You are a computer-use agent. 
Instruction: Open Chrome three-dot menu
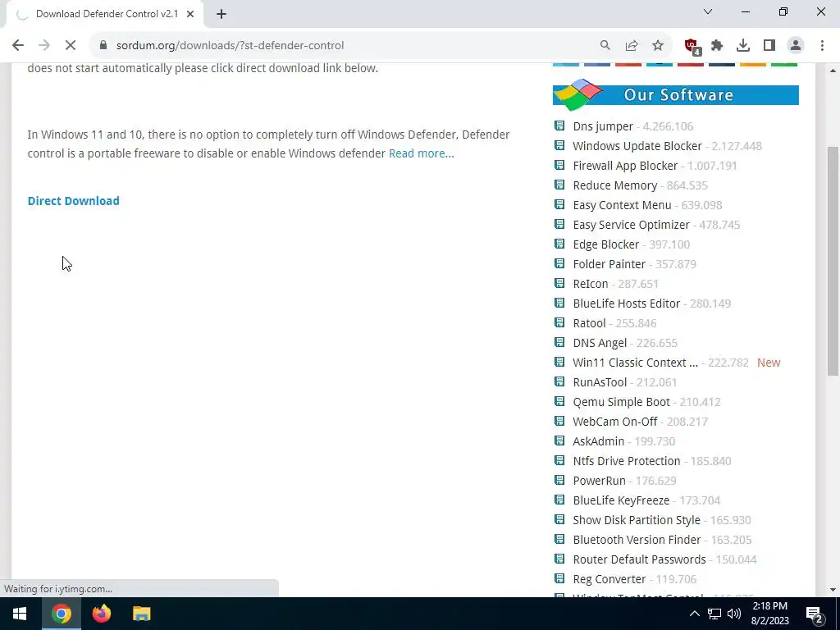point(822,46)
